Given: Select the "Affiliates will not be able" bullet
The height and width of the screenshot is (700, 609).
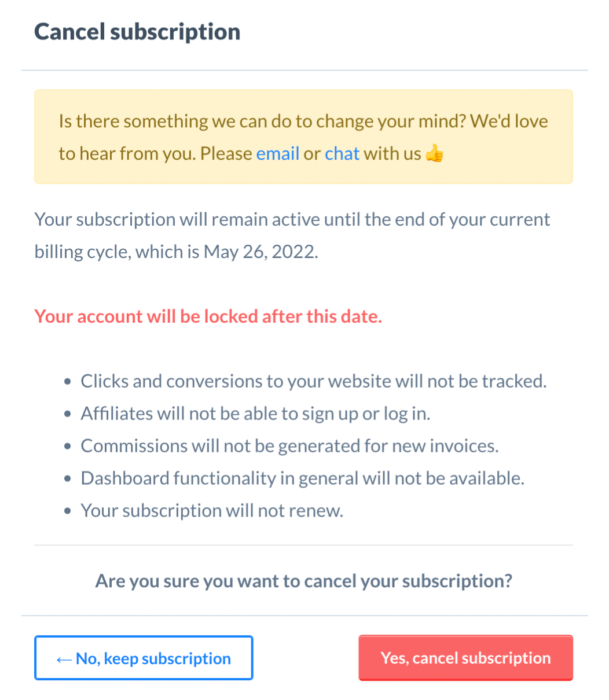Looking at the screenshot, I should [255, 414].
